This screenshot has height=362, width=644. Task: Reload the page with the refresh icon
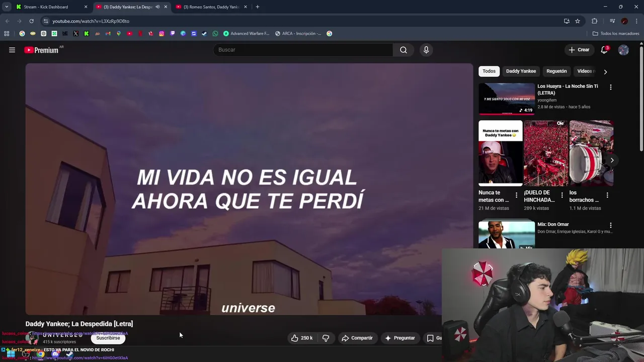point(31,21)
